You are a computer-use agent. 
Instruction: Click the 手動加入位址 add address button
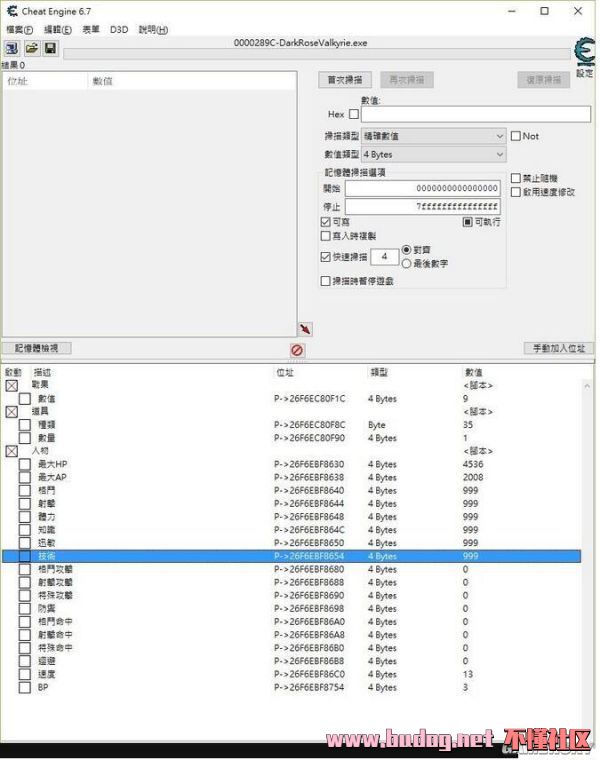(559, 348)
